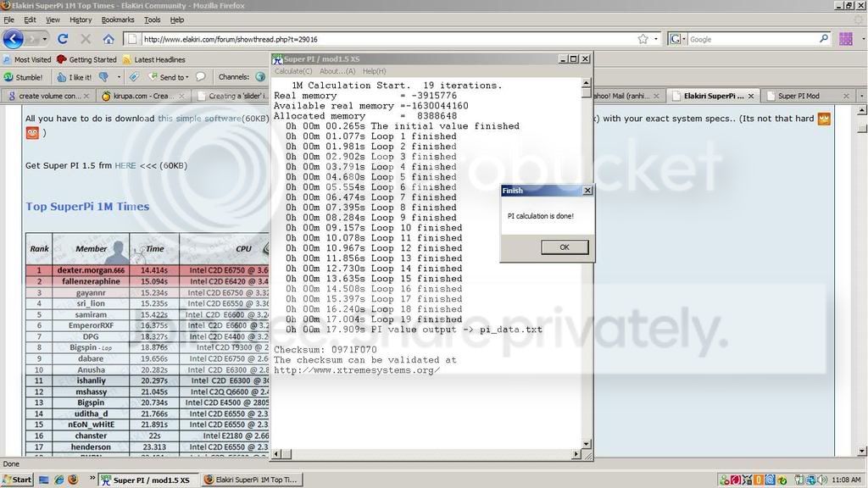Viewport: 868px width, 488px height.
Task: Open the Firefox Bookmarks menu
Action: click(117, 19)
